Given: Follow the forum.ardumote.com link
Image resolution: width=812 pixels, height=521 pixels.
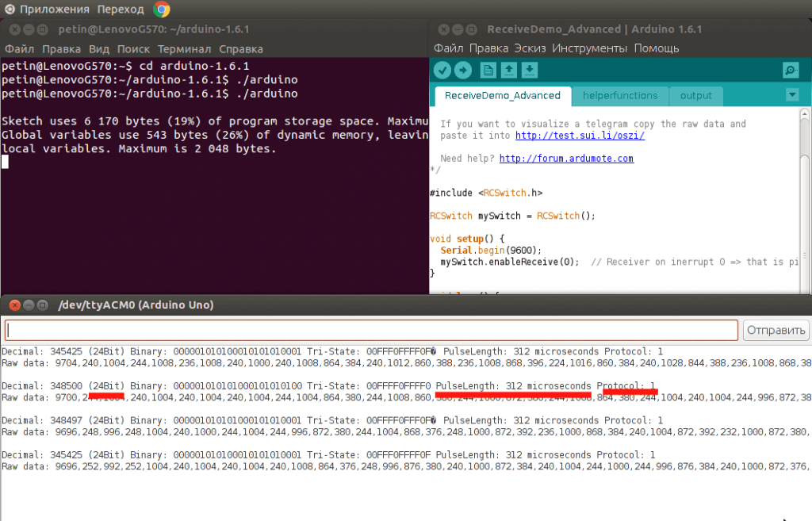Looking at the screenshot, I should tap(566, 159).
